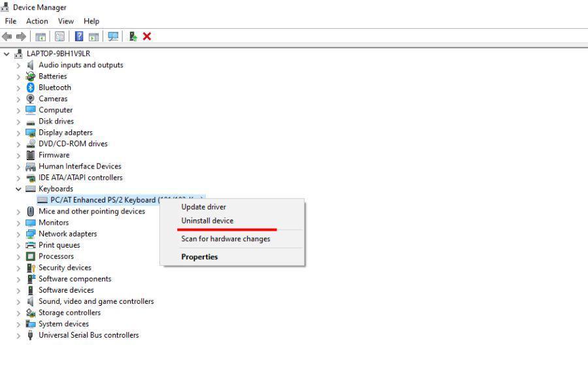Select the Monitors label
588x392 pixels.
point(54,222)
